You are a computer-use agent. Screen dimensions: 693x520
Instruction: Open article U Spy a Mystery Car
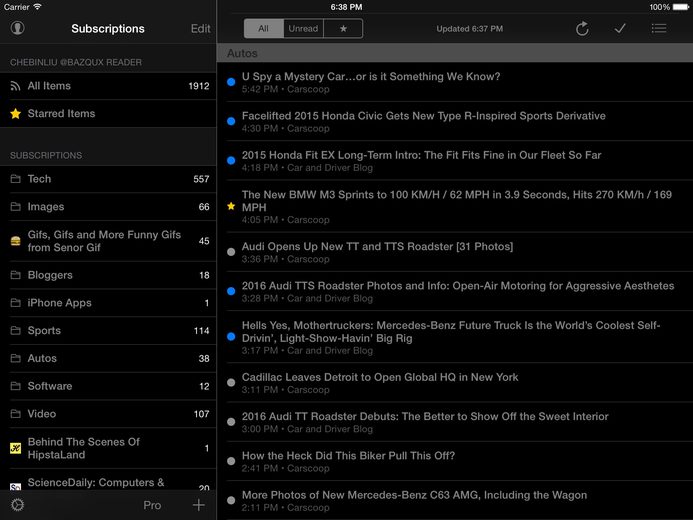coord(455,82)
